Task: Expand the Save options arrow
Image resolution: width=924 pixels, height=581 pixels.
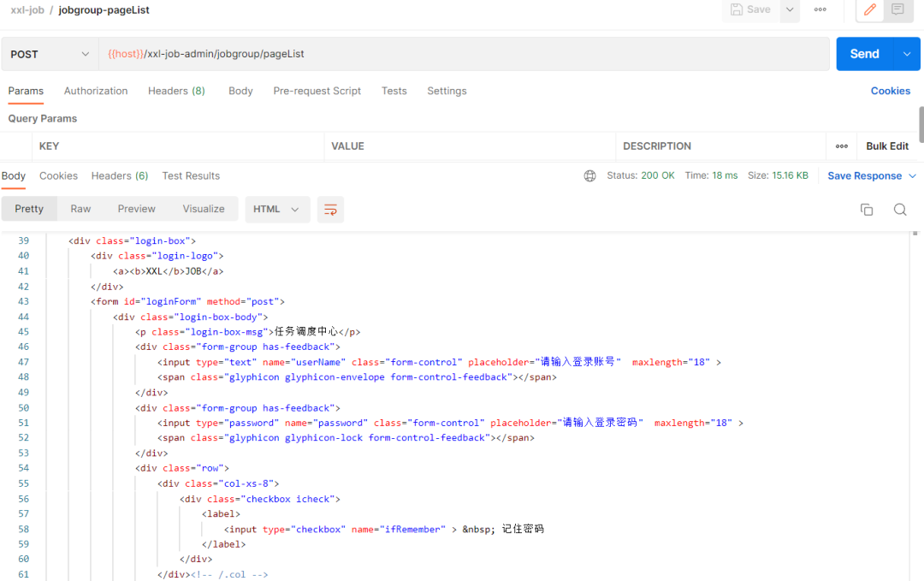Action: 789,10
